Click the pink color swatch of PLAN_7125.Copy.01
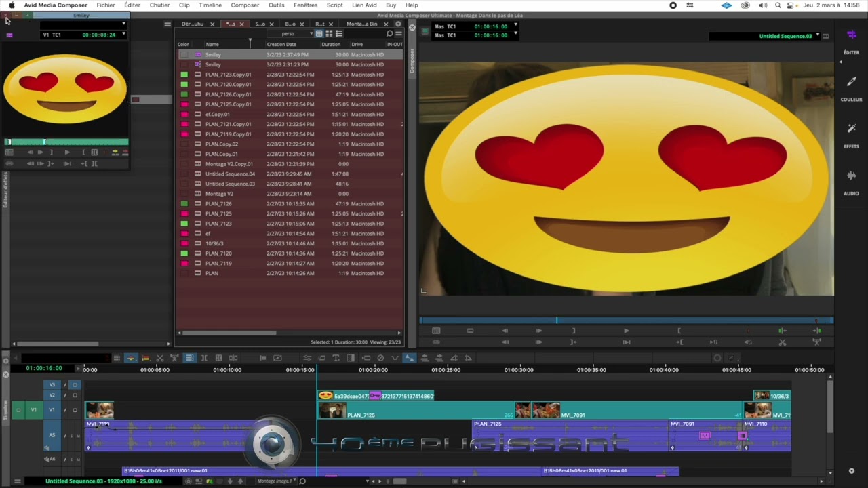The width and height of the screenshot is (868, 488). [184, 104]
